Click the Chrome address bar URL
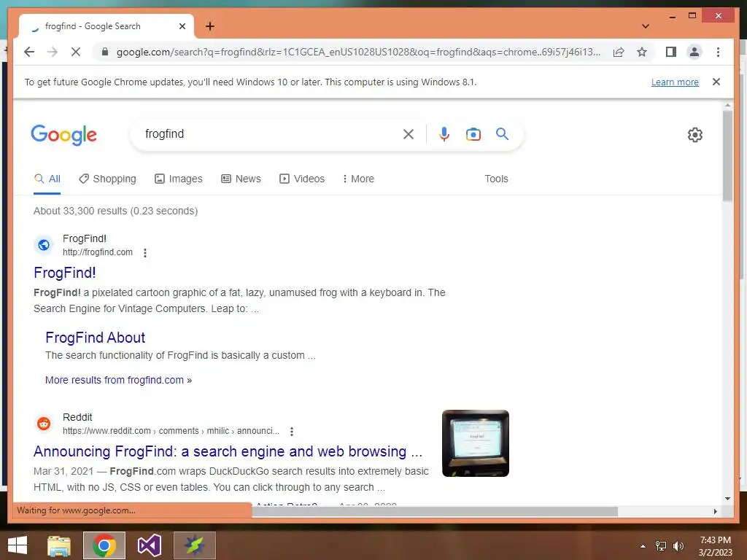 (358, 52)
